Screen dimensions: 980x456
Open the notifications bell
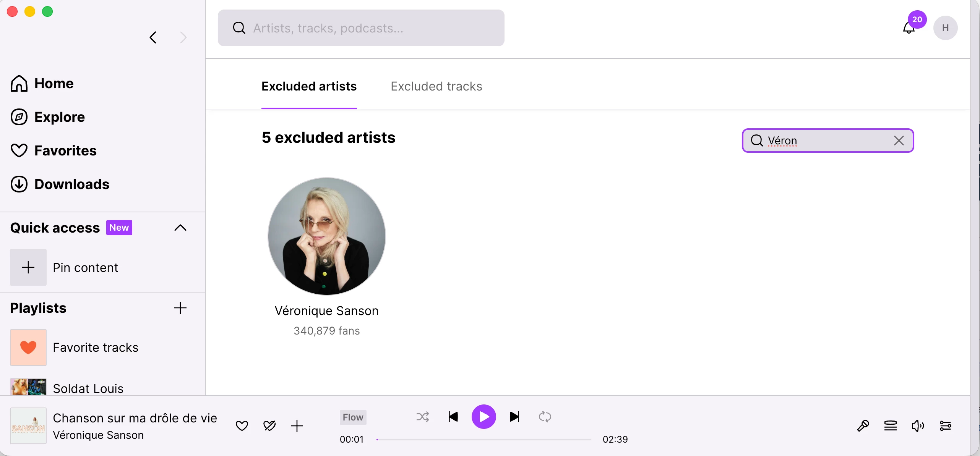pos(909,28)
